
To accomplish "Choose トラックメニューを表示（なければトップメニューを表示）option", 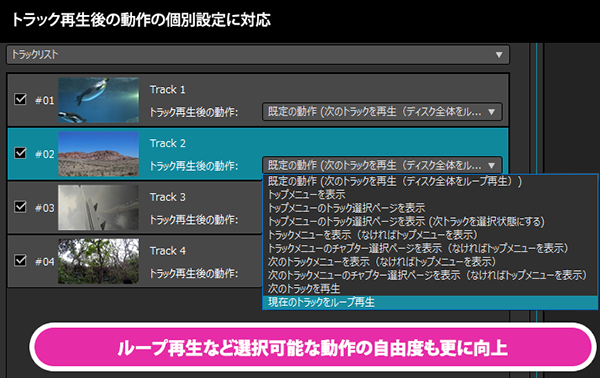I will coord(430,235).
